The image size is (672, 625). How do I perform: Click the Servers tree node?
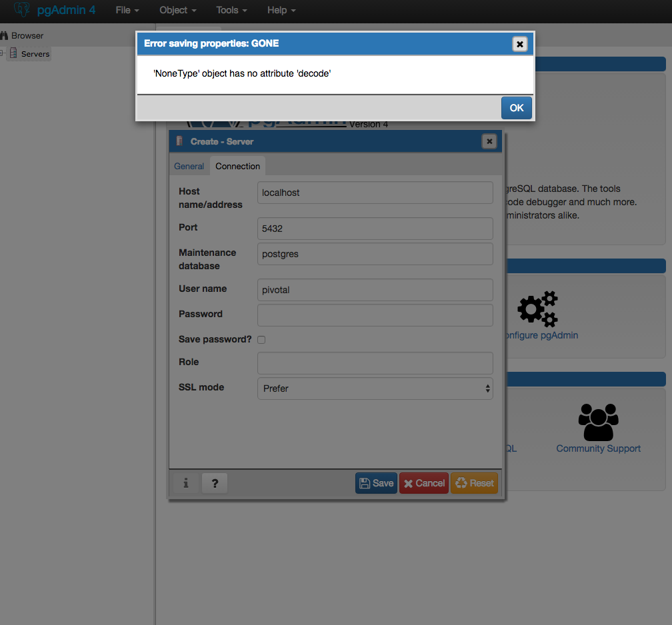35,54
